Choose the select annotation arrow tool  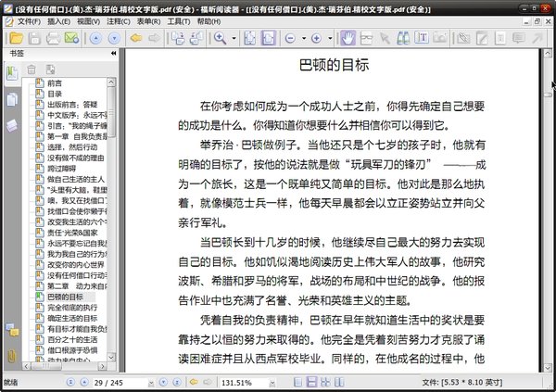pos(385,38)
